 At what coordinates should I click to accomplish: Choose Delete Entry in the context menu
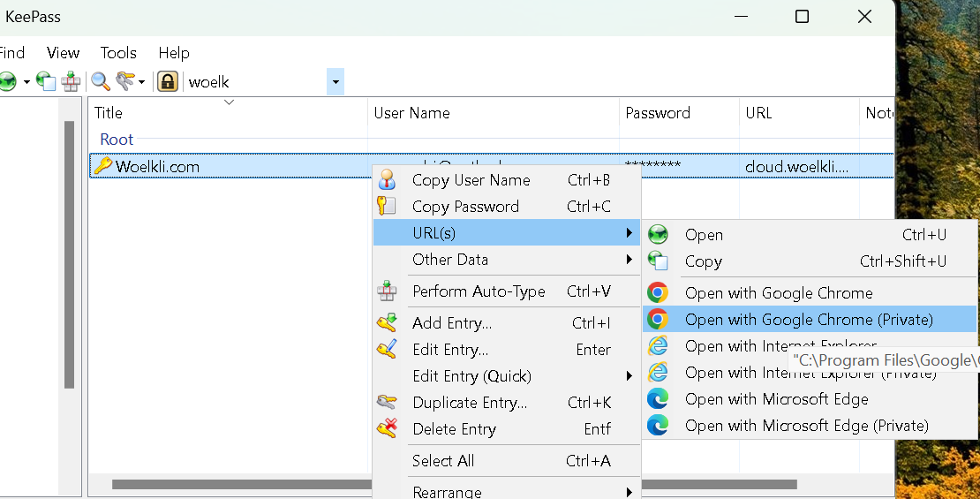(507, 429)
